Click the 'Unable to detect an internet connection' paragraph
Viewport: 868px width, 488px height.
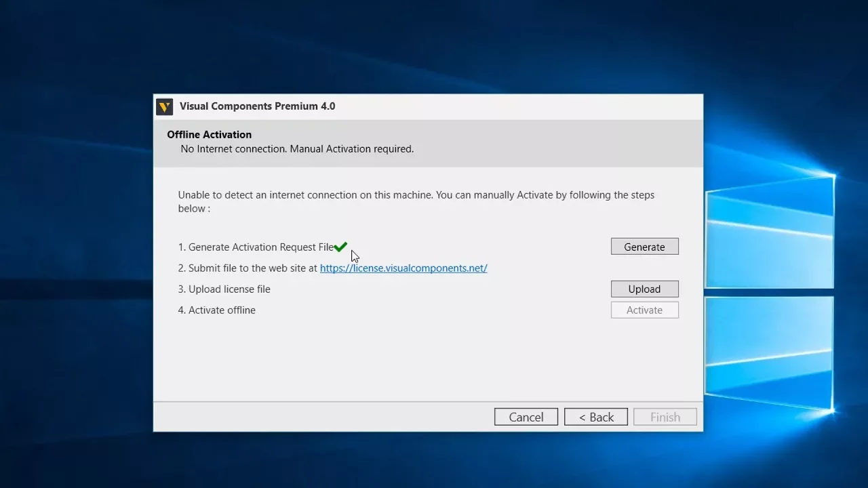416,201
